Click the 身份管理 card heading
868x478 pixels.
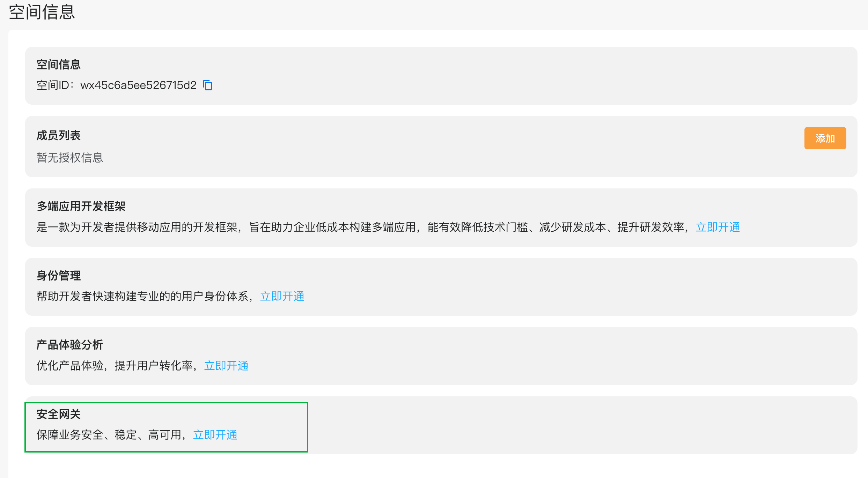coord(59,276)
